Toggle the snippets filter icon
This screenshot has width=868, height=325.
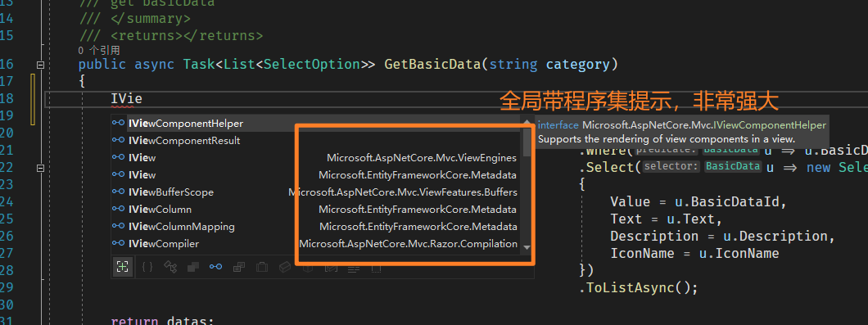coord(376,268)
